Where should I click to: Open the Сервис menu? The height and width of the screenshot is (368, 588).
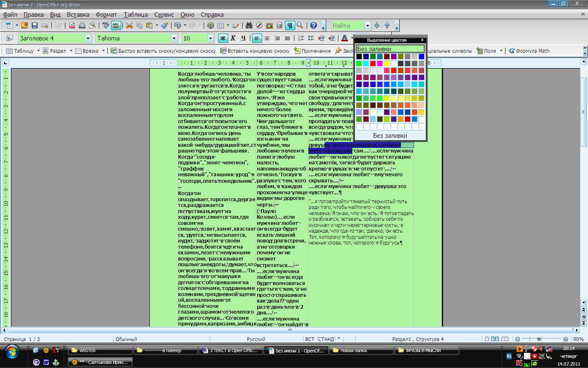(x=164, y=15)
